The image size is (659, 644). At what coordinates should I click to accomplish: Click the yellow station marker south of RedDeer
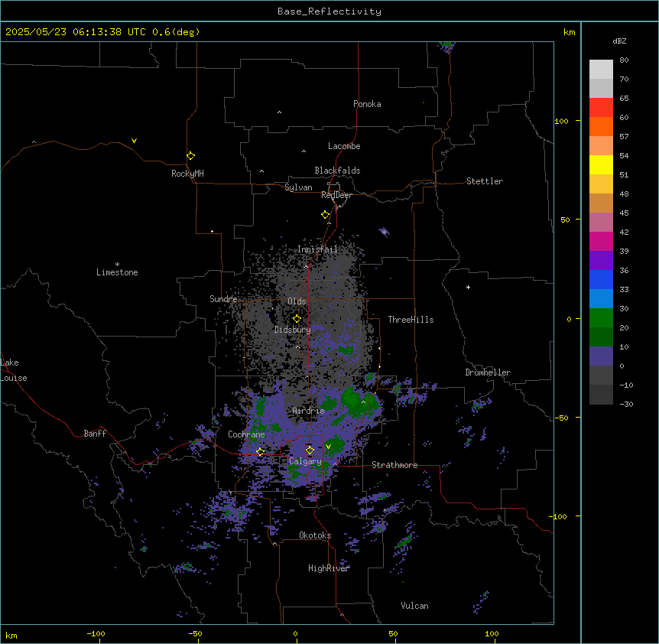tap(326, 215)
